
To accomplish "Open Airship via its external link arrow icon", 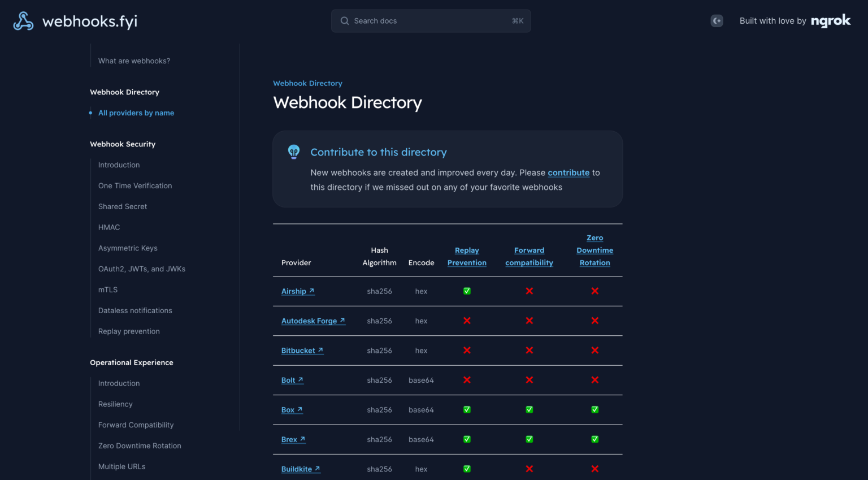I will (x=311, y=290).
